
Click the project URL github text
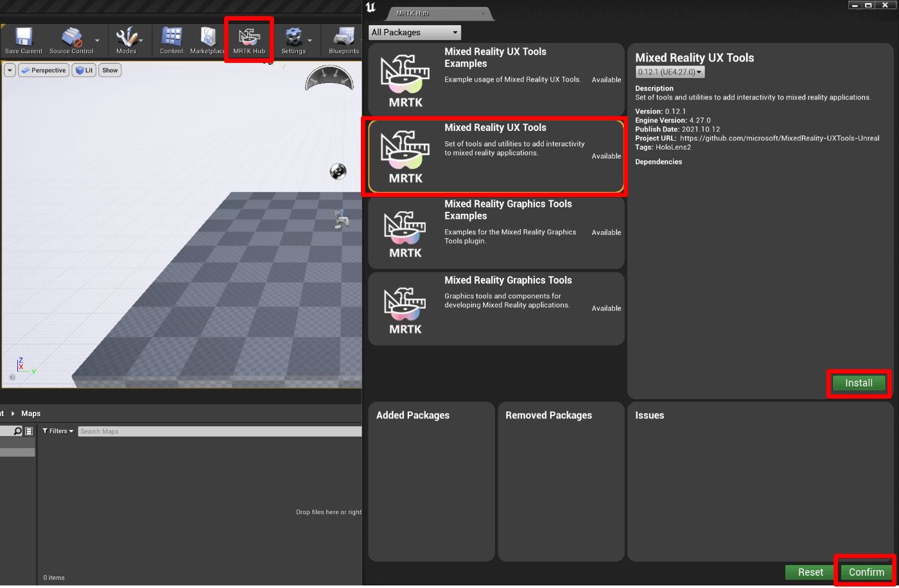tap(780, 138)
